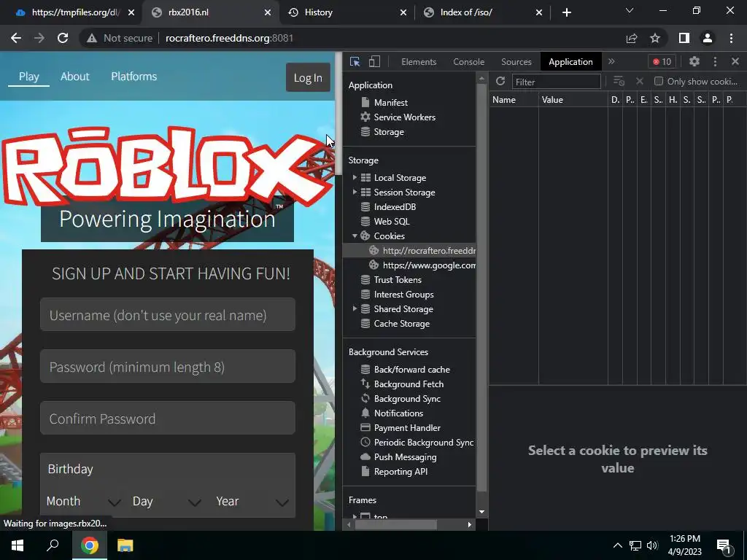This screenshot has width=747, height=560.
Task: Go back in Chrome
Action: (x=16, y=38)
